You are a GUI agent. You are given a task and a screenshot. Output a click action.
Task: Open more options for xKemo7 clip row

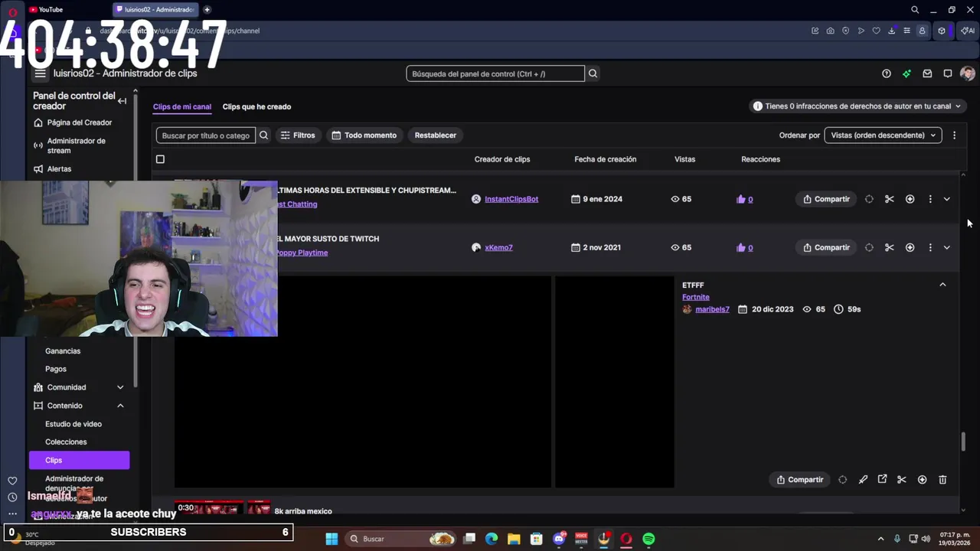[930, 247]
